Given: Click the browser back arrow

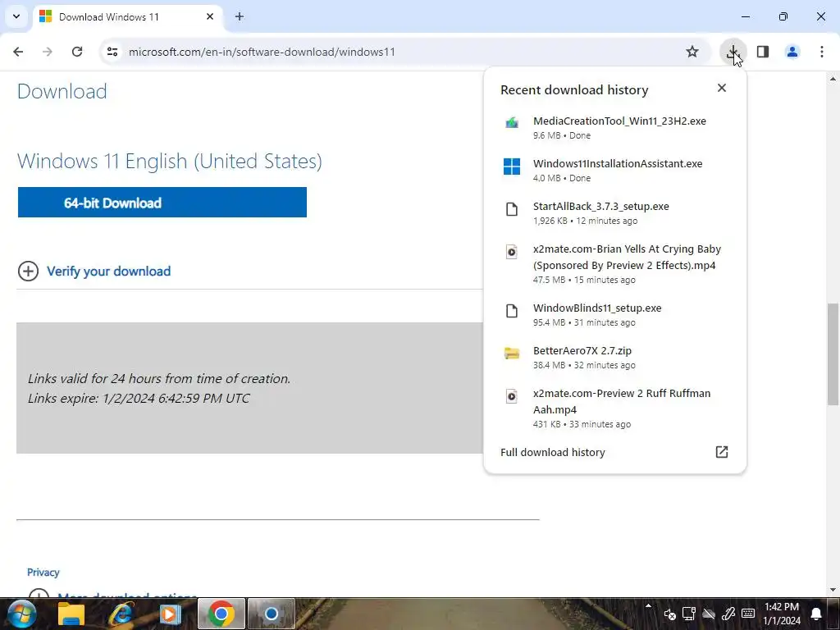Looking at the screenshot, I should coord(18,52).
